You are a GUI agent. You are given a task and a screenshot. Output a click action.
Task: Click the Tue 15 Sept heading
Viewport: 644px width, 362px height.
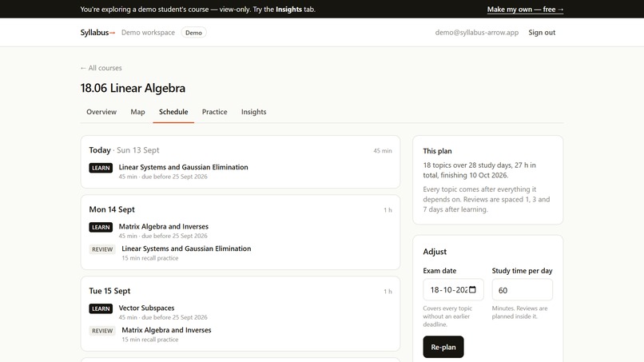pos(109,291)
